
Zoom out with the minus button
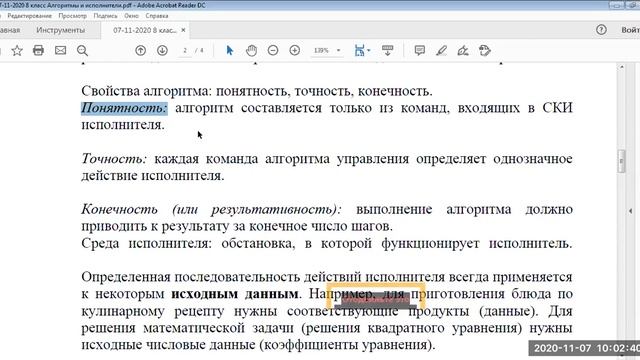273,50
